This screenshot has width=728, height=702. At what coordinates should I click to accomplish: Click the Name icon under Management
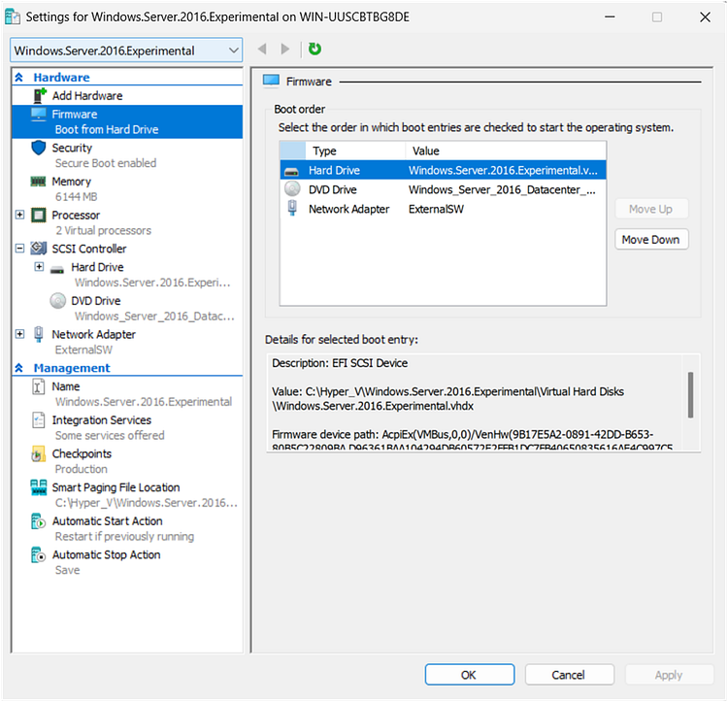tap(39, 386)
